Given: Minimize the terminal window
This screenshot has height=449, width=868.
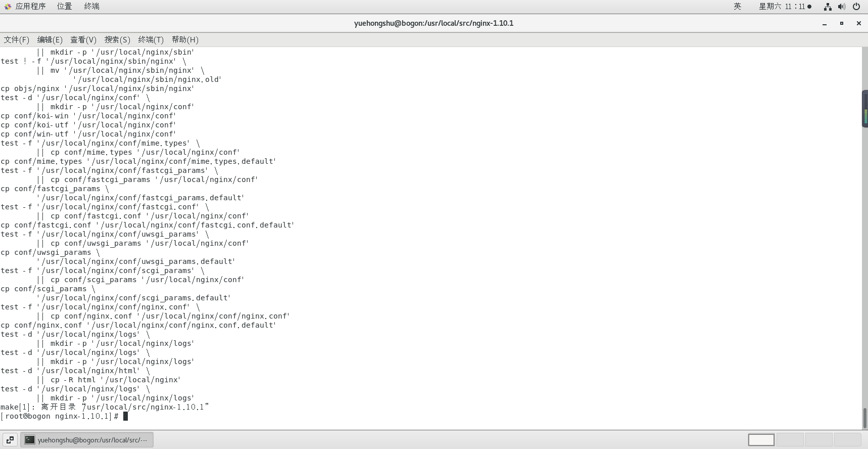Looking at the screenshot, I should (825, 23).
